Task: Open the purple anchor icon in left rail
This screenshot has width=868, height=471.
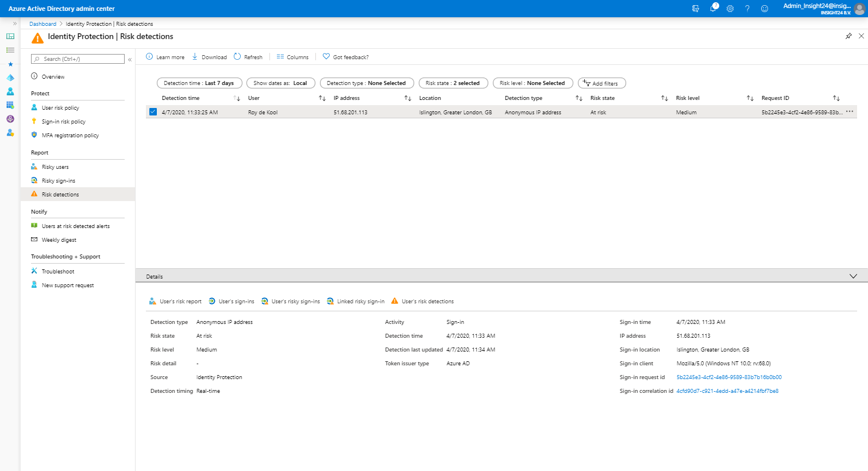Action: click(10, 119)
